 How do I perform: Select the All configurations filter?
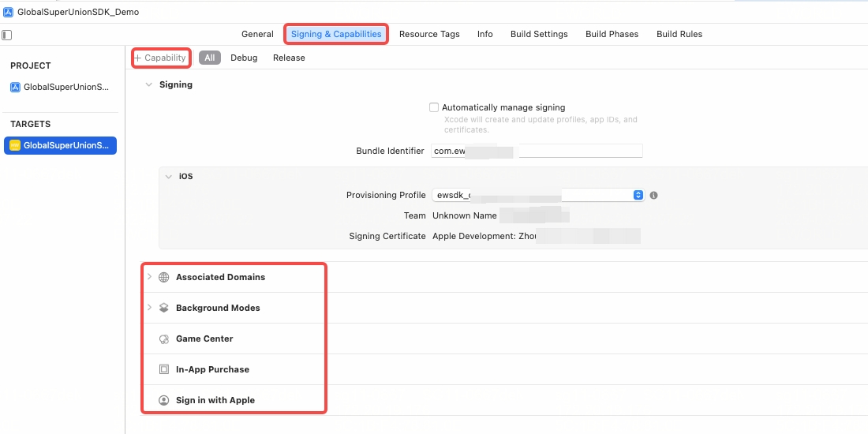210,58
